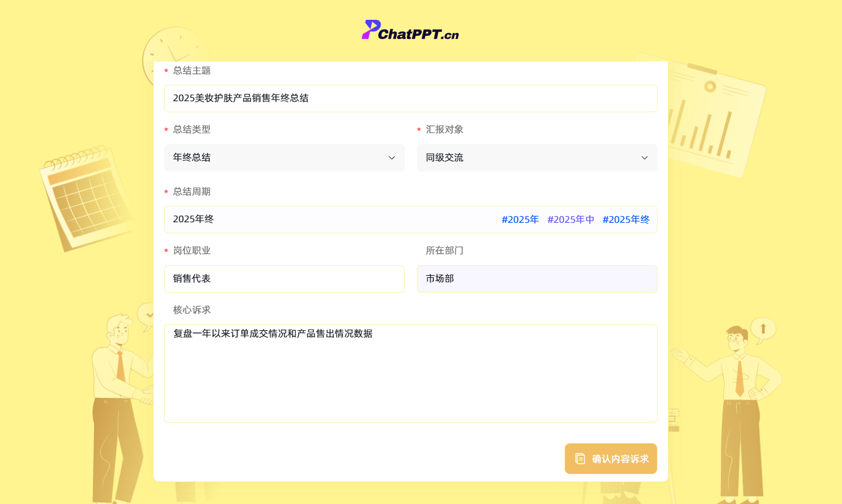This screenshot has width=842, height=504.
Task: Click the 总结类型 field label
Action: coord(192,129)
